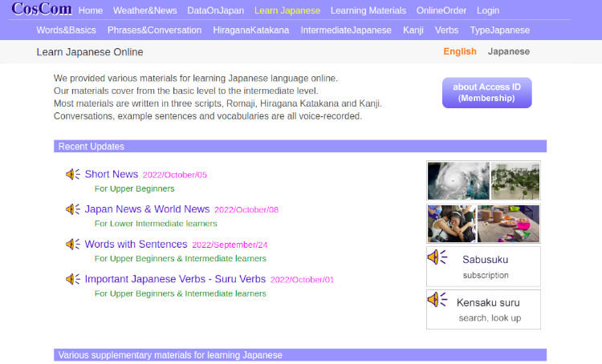Select the Learn Japanese menu item
The height and width of the screenshot is (364, 602).
[x=287, y=10]
